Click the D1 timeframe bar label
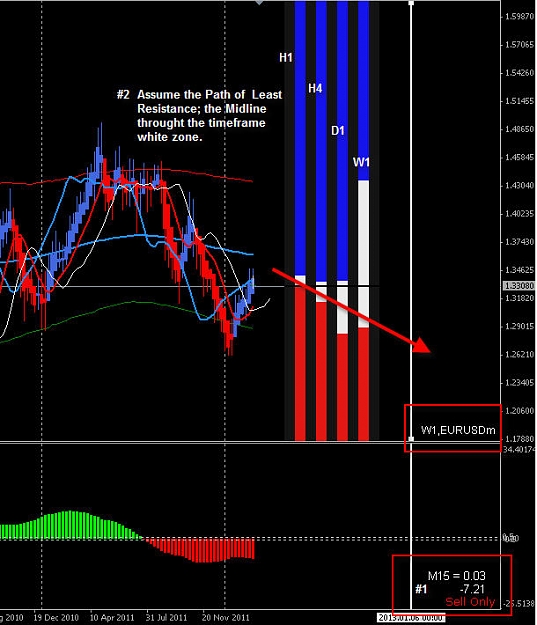This screenshot has height=625, width=537. coord(338,130)
